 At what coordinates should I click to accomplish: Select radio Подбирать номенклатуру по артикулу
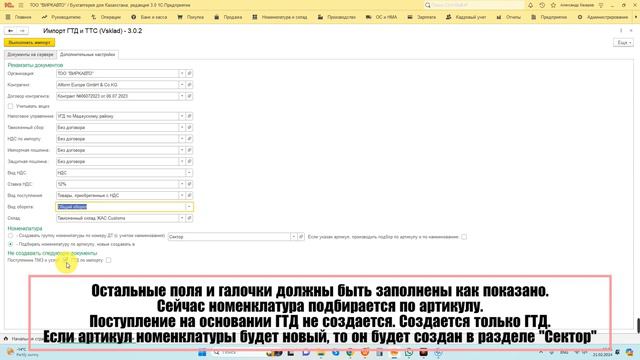point(11,244)
